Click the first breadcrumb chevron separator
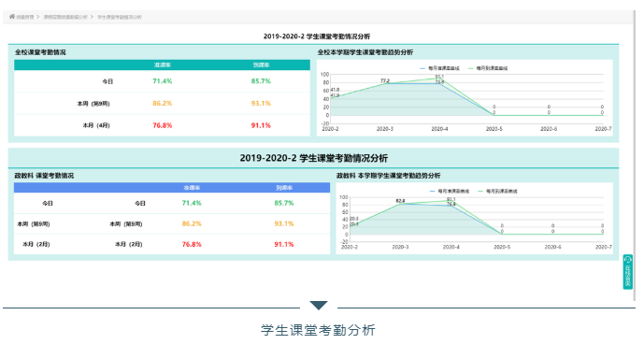 pos(38,17)
